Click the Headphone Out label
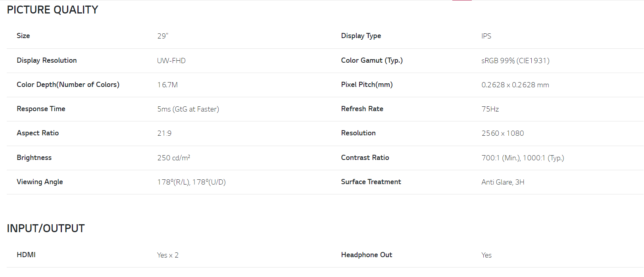Screen dimensions: 644x277 (x=367, y=255)
